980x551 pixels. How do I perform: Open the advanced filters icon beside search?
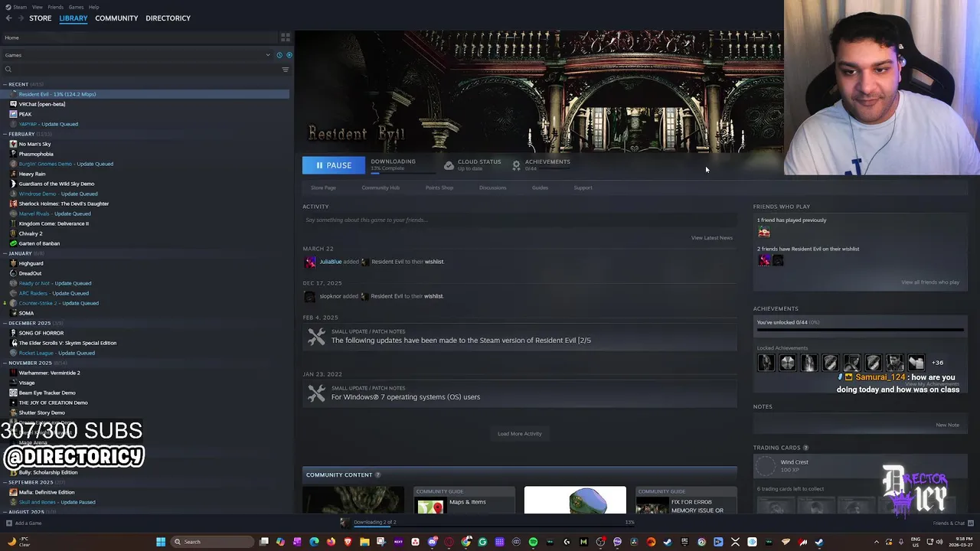pos(286,70)
